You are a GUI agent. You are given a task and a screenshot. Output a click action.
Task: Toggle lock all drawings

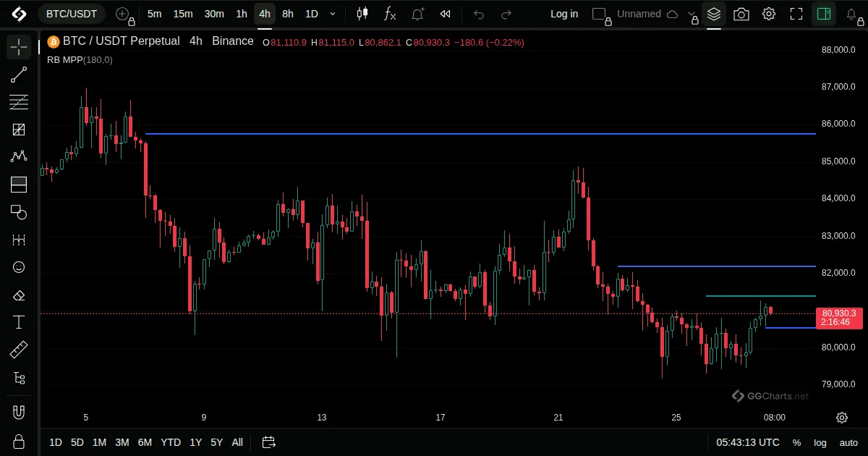point(19,441)
